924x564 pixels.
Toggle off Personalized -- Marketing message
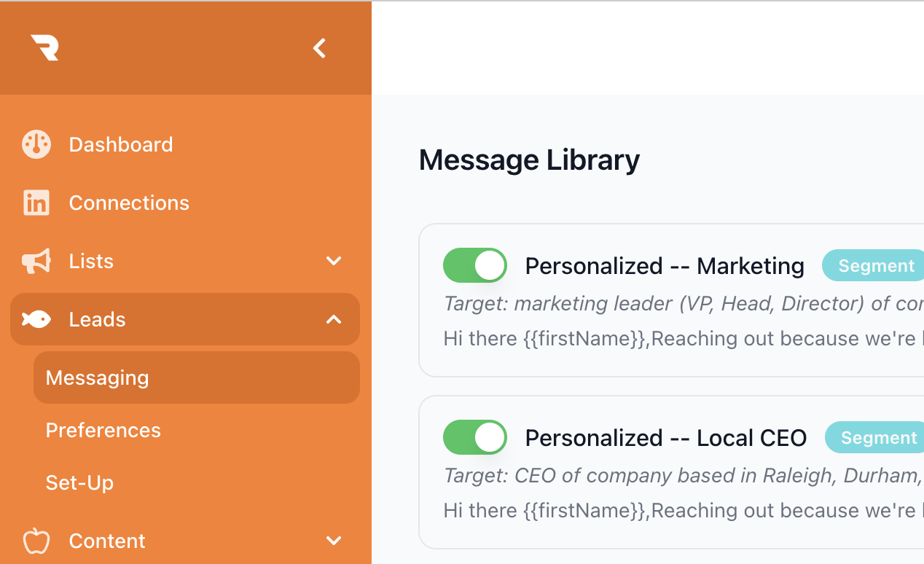[x=475, y=265]
